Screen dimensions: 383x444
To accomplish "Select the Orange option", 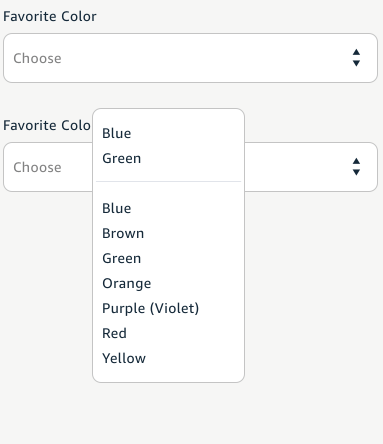I will pos(127,283).
